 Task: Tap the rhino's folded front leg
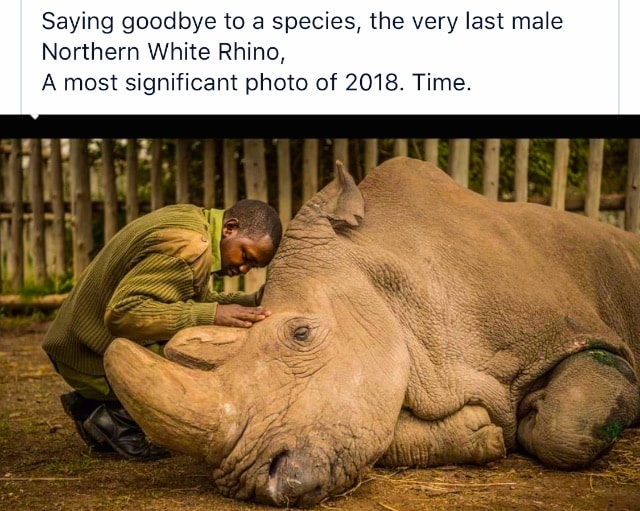pos(443,439)
